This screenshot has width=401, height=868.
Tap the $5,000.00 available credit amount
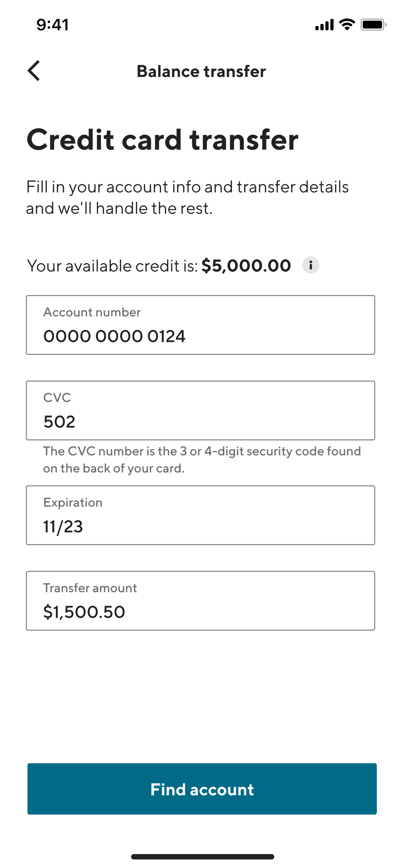click(x=246, y=266)
